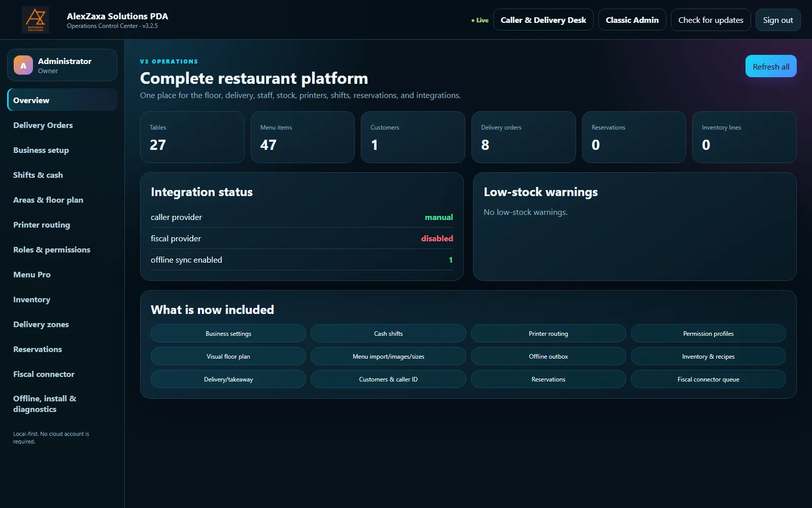Open Areas & floor plan
Screen dimensions: 812x508
point(62,200)
